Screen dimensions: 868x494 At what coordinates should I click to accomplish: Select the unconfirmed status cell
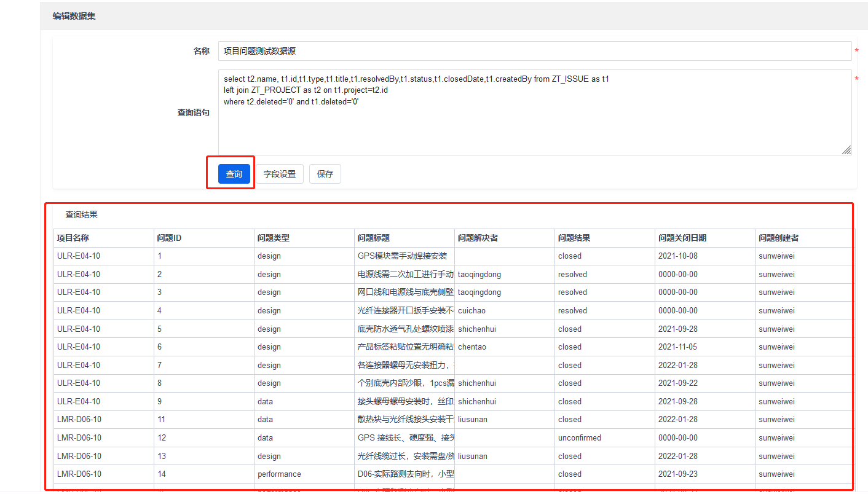579,437
